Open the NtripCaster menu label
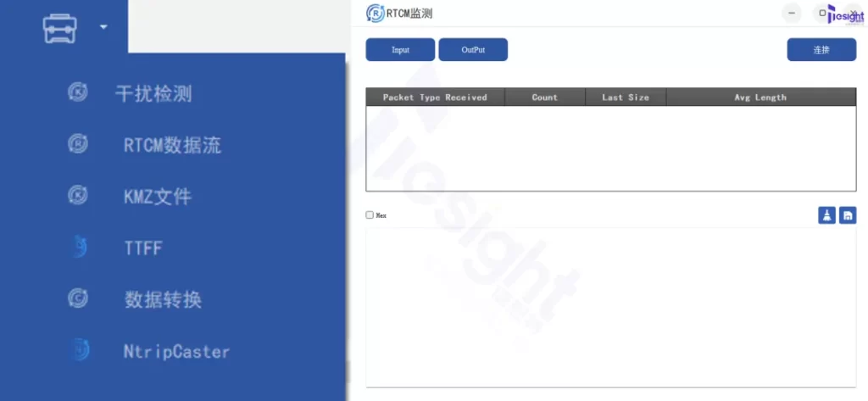868x401 pixels. pyautogui.click(x=176, y=351)
